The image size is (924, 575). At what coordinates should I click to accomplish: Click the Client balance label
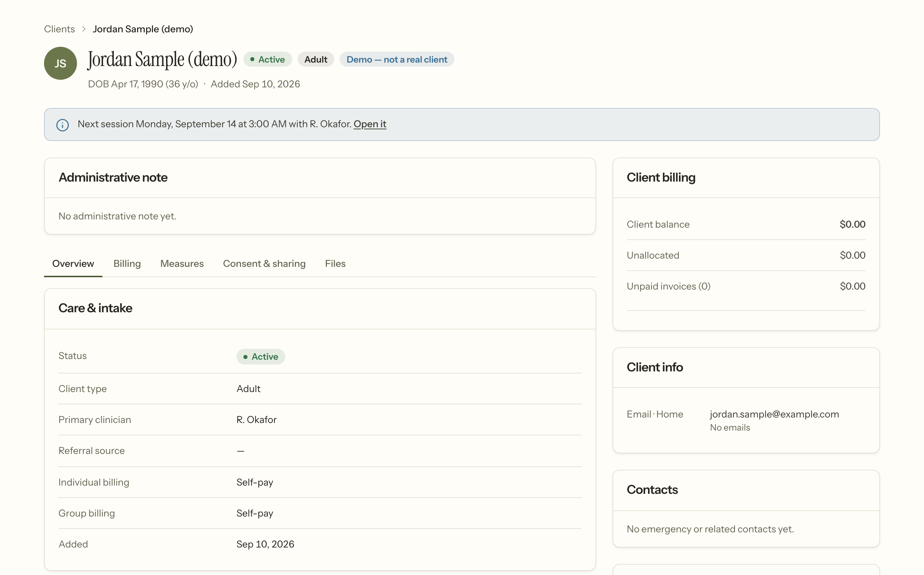658,224
